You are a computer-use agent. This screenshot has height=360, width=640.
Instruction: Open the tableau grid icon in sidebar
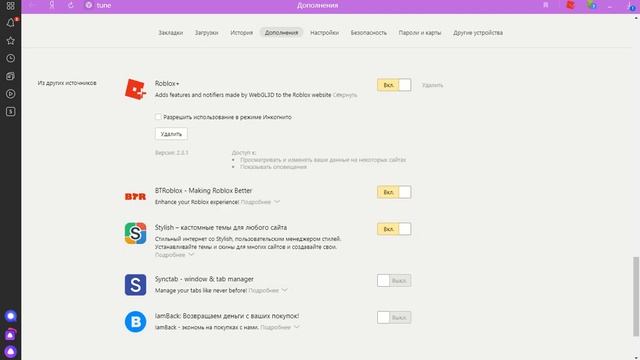(x=11, y=6)
